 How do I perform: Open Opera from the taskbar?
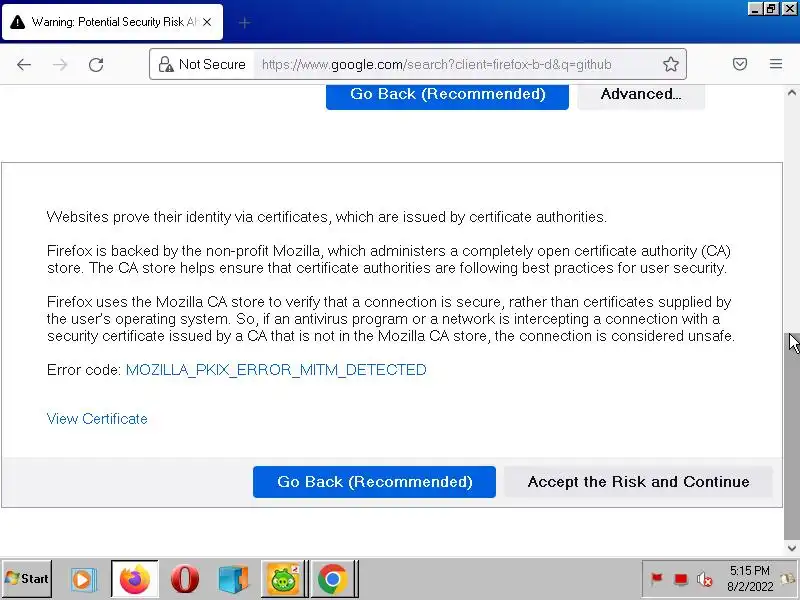tap(185, 579)
